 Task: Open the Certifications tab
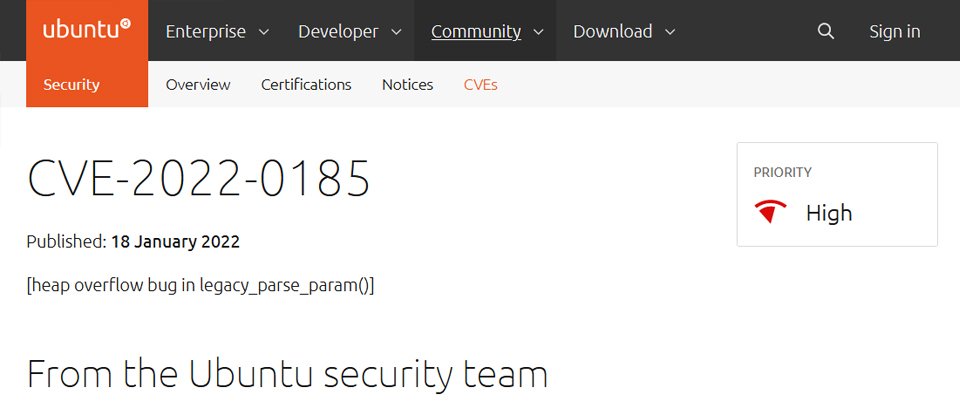[x=306, y=84]
